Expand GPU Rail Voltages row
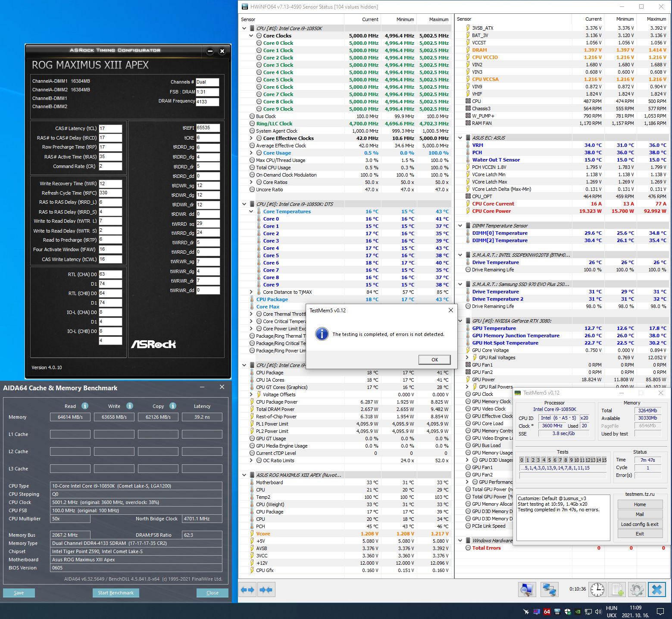 [x=467, y=358]
